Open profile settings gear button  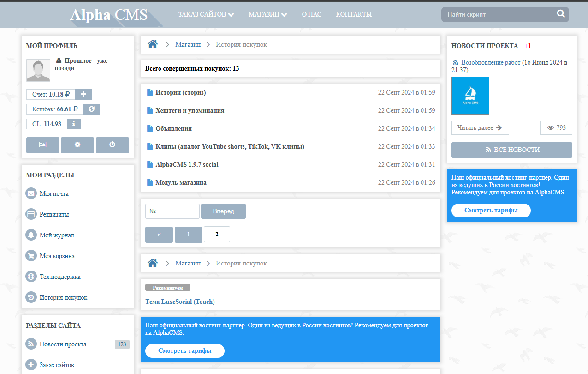[77, 145]
